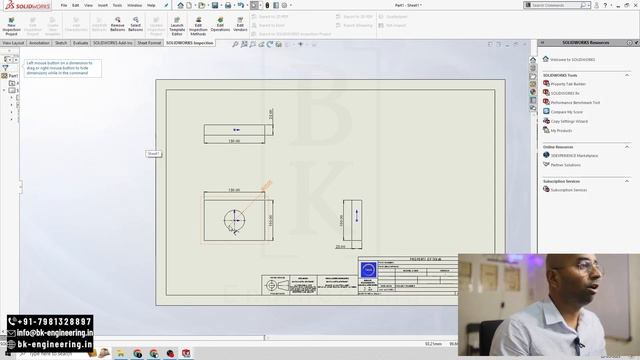Open Compare My Score link

(567, 112)
